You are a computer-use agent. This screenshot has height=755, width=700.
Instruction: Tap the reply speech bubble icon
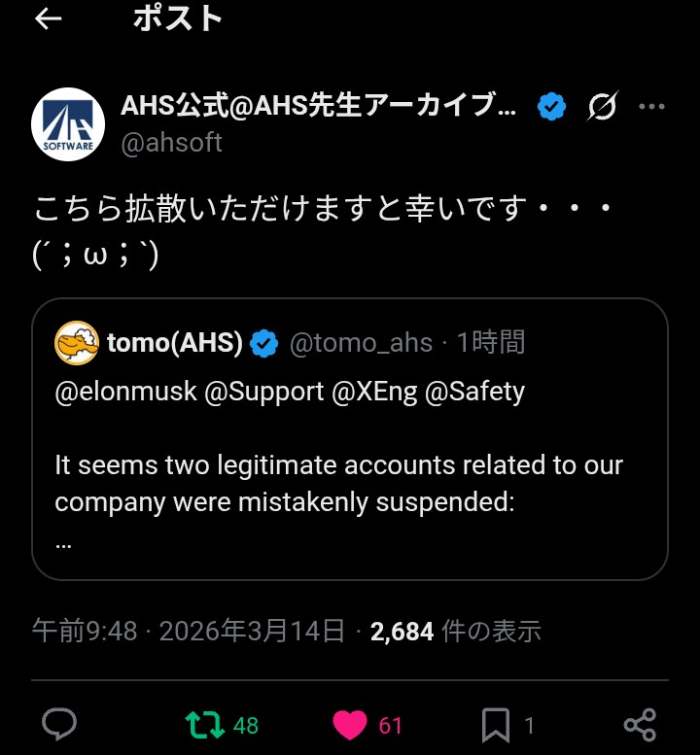60,725
